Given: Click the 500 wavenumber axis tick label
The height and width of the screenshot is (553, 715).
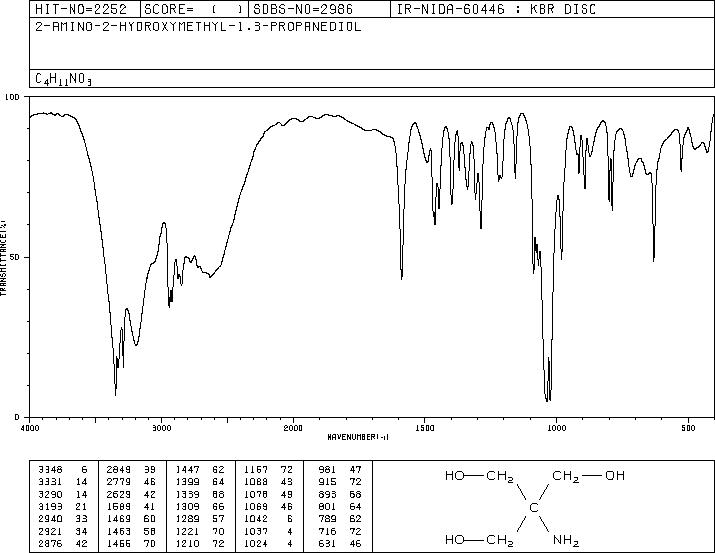Looking at the screenshot, I should 688,428.
